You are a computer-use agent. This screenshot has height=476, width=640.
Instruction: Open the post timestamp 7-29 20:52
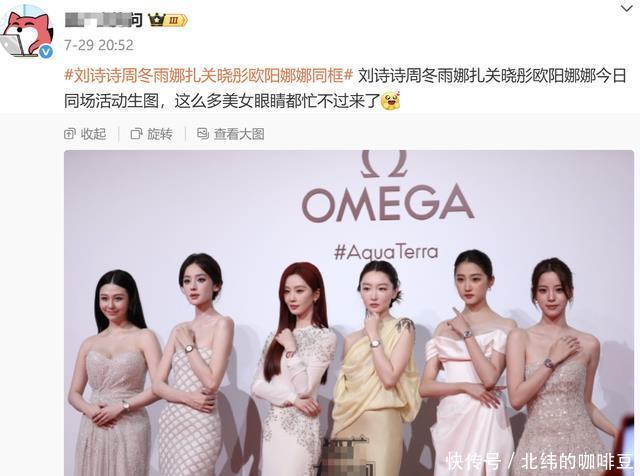pos(99,45)
